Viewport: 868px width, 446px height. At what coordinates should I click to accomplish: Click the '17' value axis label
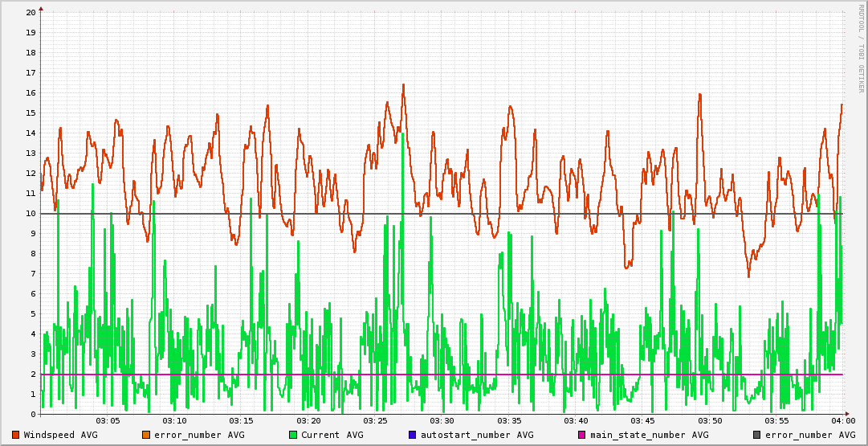point(31,72)
